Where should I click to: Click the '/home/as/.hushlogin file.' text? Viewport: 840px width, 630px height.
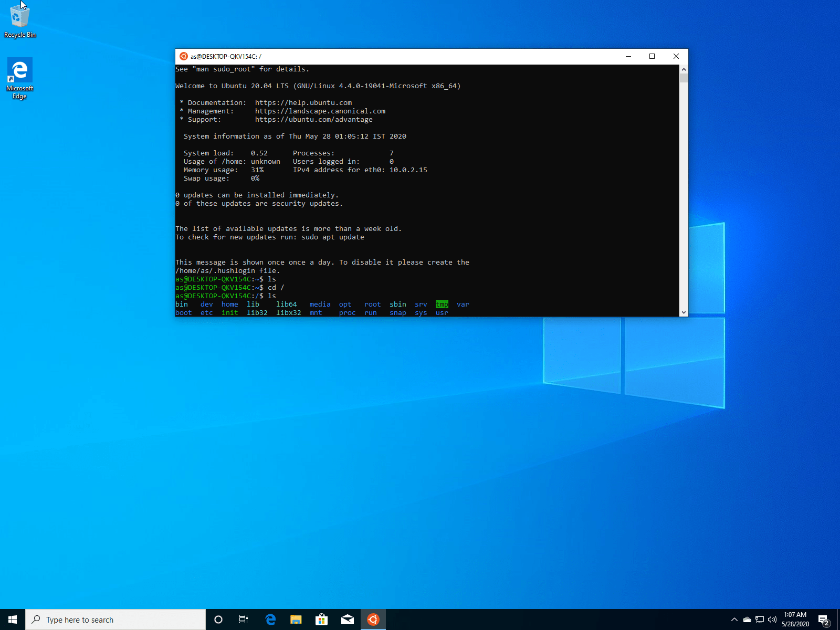[228, 271]
